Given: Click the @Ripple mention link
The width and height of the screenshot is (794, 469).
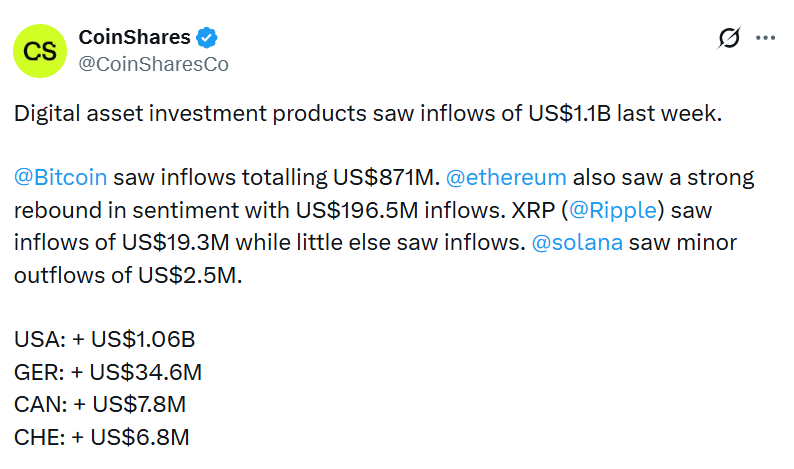Looking at the screenshot, I should 612,210.
